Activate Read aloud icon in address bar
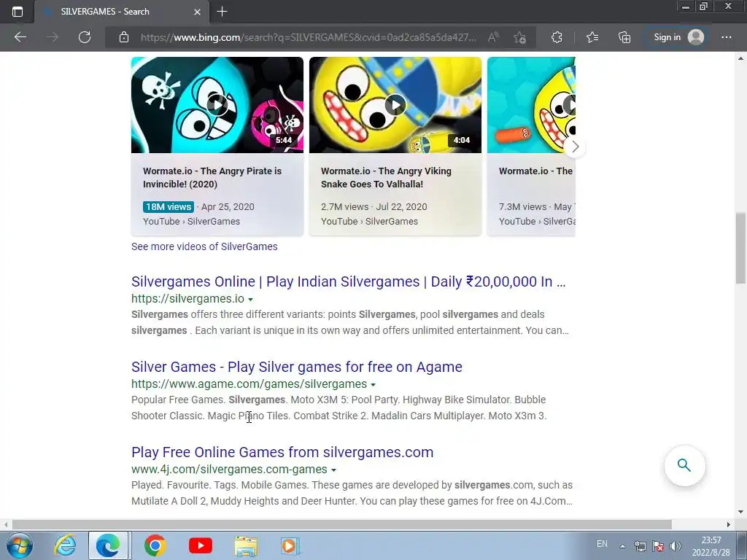747x560 pixels. click(x=494, y=37)
